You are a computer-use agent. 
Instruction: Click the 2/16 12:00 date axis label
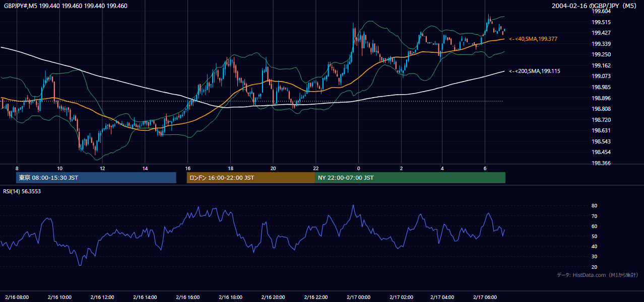coord(102,297)
